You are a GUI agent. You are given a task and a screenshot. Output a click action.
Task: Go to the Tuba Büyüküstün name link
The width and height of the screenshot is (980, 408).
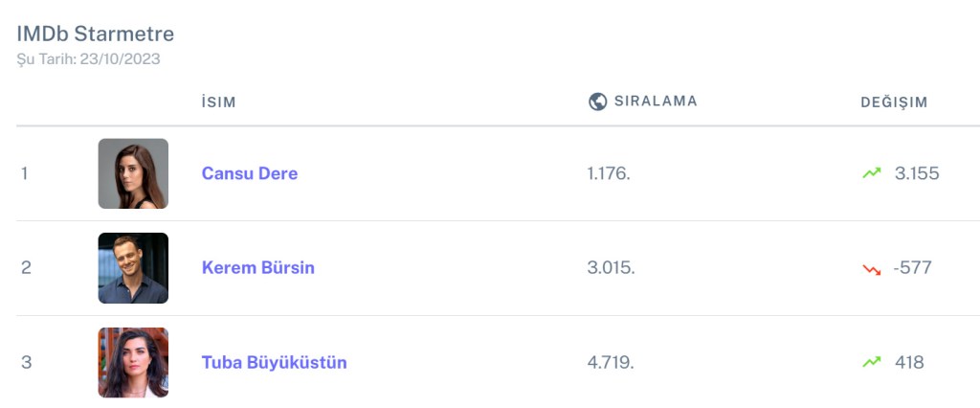tap(275, 363)
